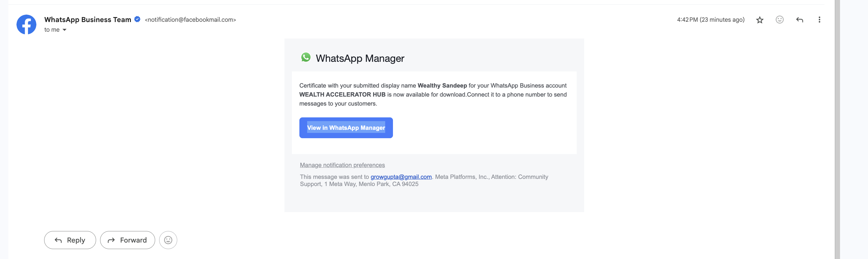
Task: Expand the 'to me' recipient details arrow
Action: click(64, 30)
